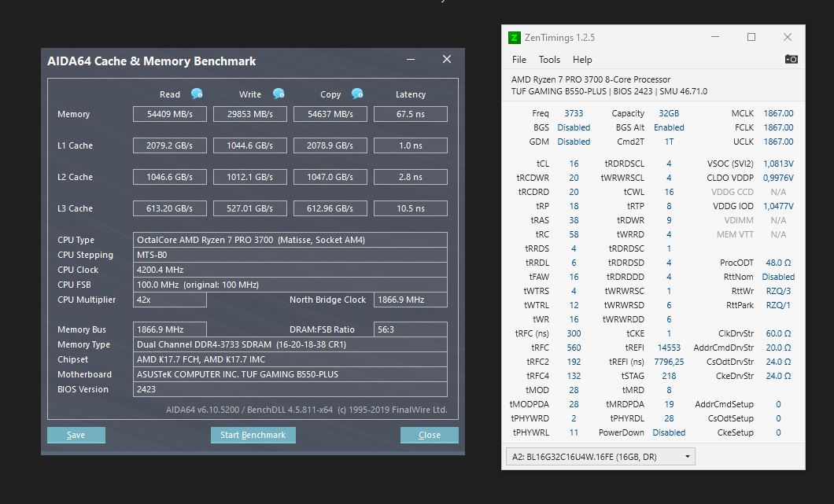The image size is (834, 504).
Task: Click the North Bridge Clock 1866.9 MHz field
Action: [x=411, y=300]
